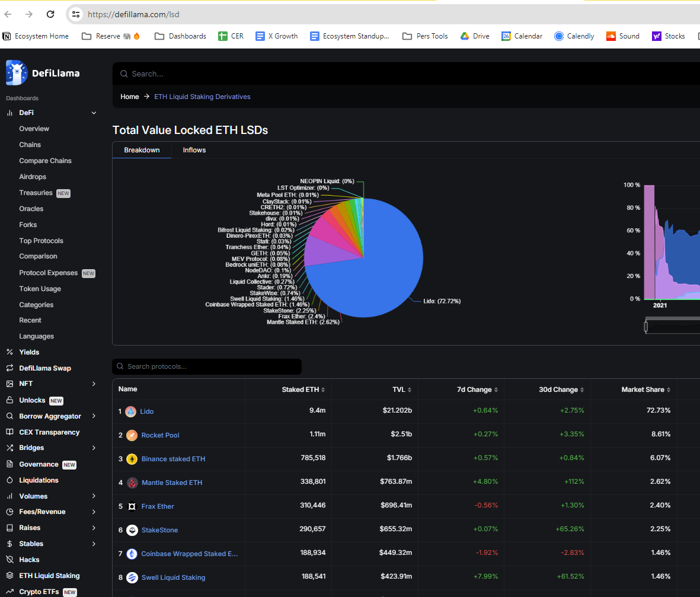Click the Swell Liquid Staking icon

(132, 577)
